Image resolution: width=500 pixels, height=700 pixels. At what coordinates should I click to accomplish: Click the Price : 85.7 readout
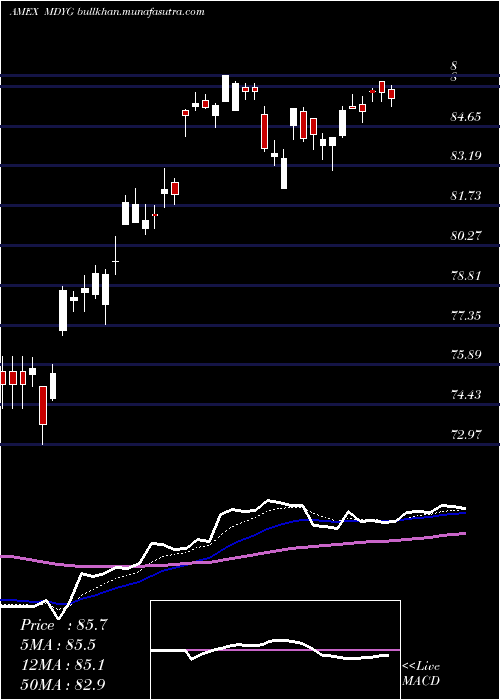pyautogui.click(x=64, y=625)
